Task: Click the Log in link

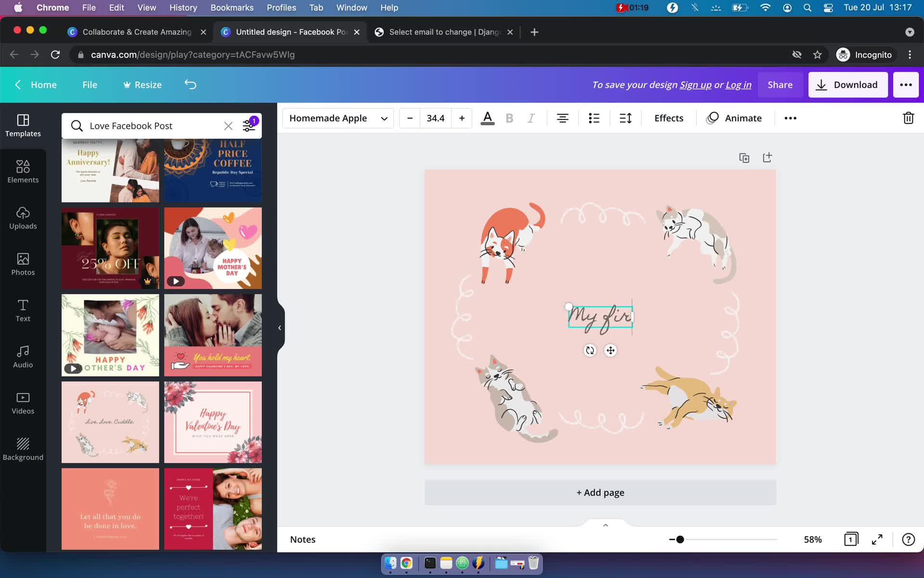Action: coord(738,85)
